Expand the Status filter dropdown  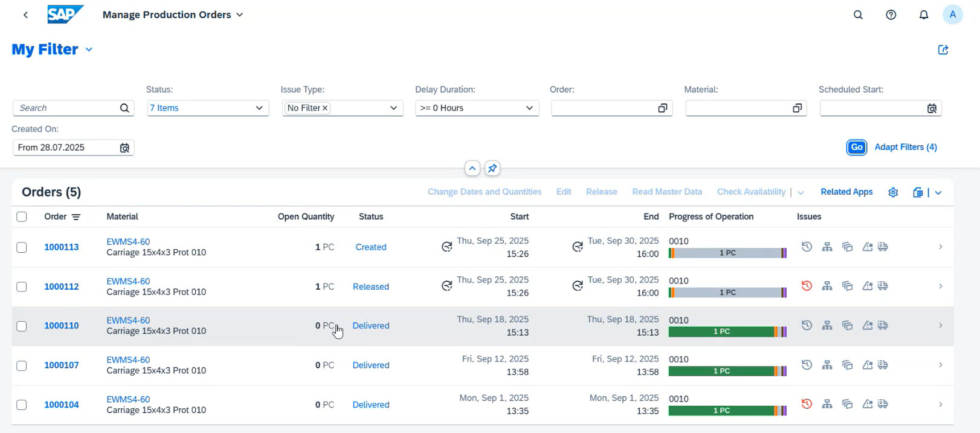tap(259, 108)
